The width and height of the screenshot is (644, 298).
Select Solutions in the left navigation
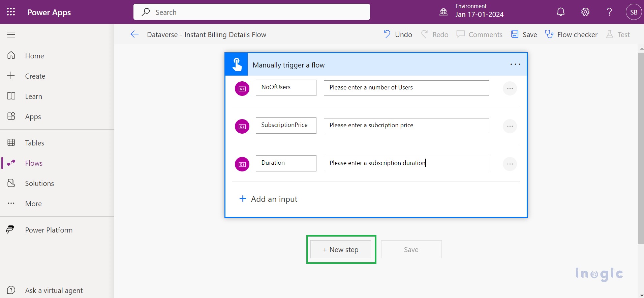coord(39,183)
